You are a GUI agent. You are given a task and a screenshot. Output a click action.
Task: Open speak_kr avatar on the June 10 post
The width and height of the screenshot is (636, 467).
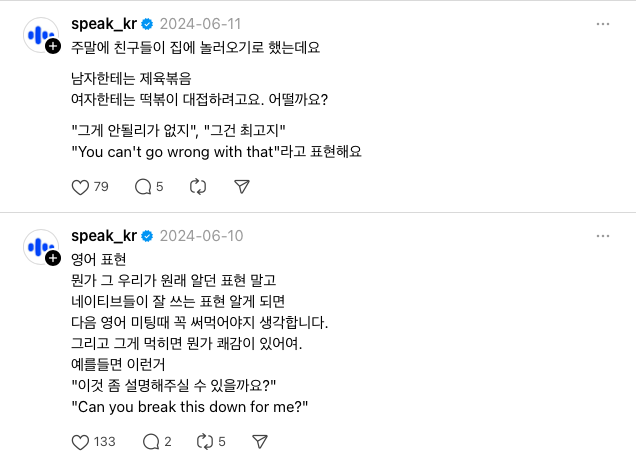(39, 246)
